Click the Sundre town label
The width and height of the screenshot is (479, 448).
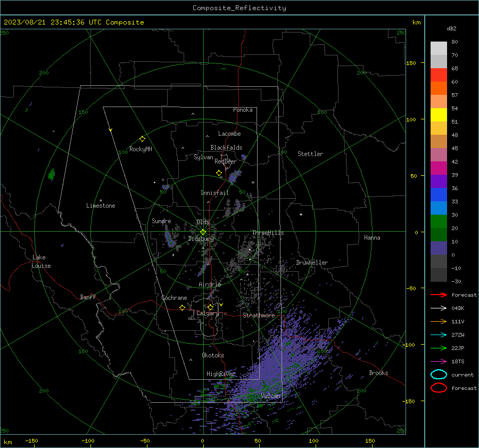[161, 221]
